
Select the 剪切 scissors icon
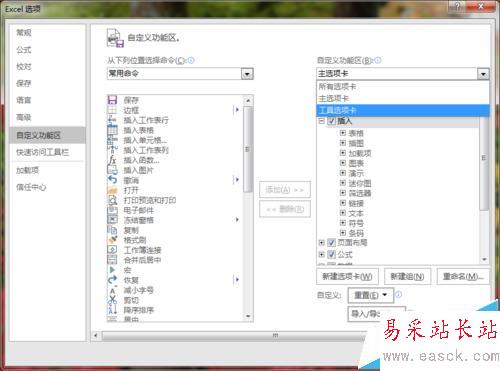coord(112,300)
